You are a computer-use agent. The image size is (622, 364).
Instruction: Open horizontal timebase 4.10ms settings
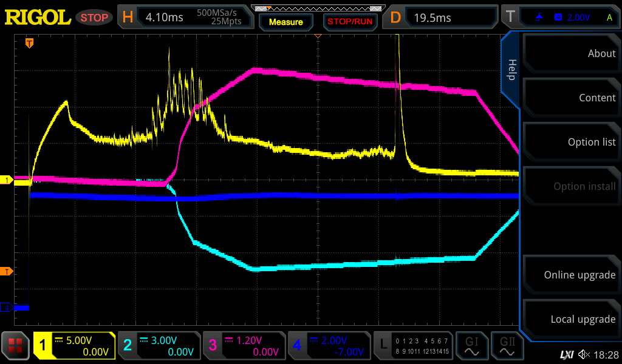185,18
